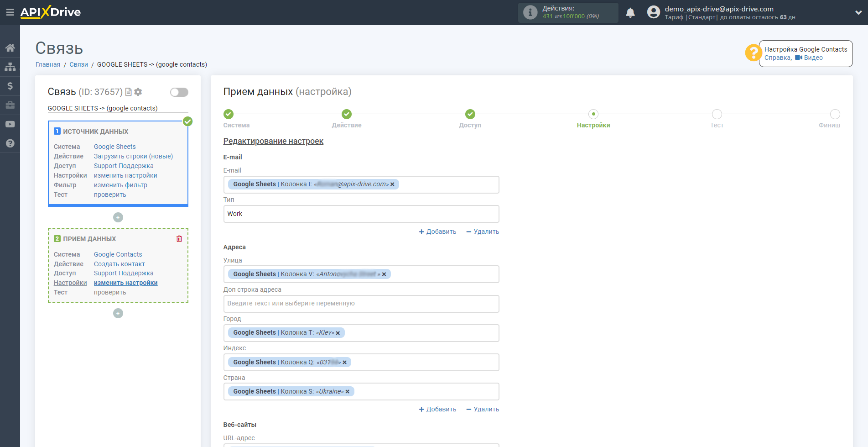
Task: Click receiver Support Поддержка access link
Action: click(124, 273)
